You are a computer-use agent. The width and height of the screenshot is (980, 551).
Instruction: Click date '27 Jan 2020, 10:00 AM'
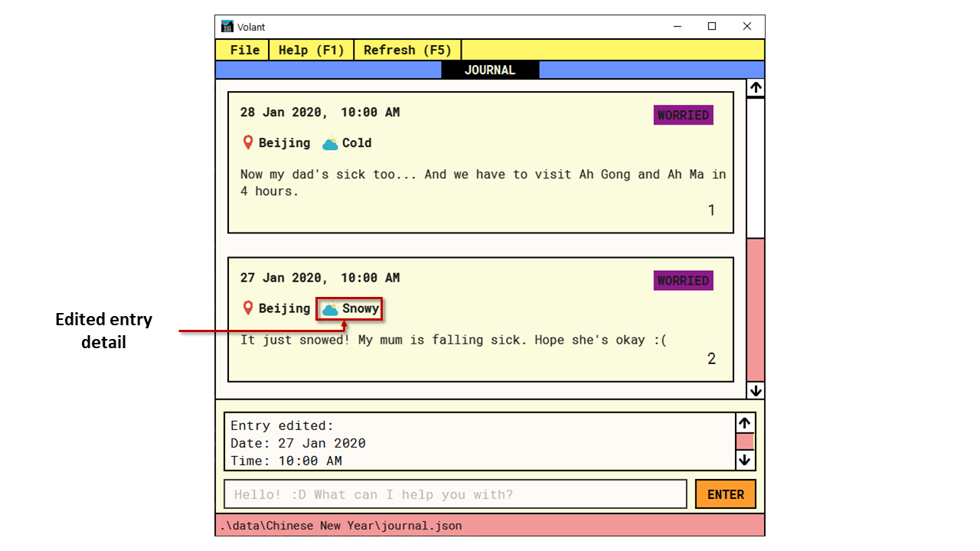point(320,278)
